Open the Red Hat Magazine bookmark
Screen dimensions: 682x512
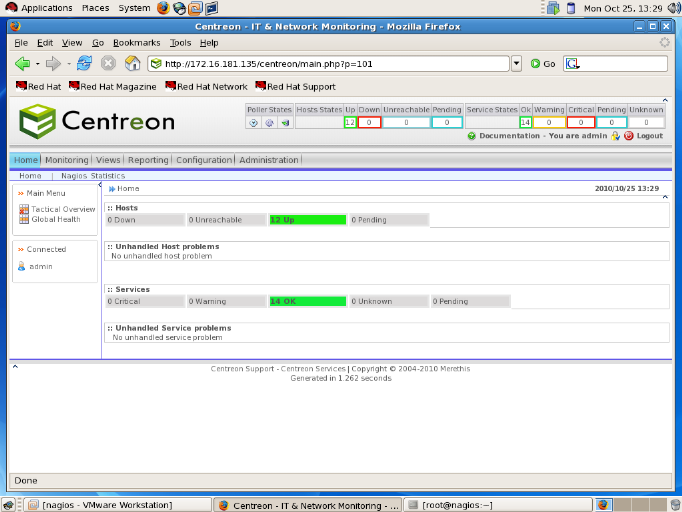(x=113, y=87)
